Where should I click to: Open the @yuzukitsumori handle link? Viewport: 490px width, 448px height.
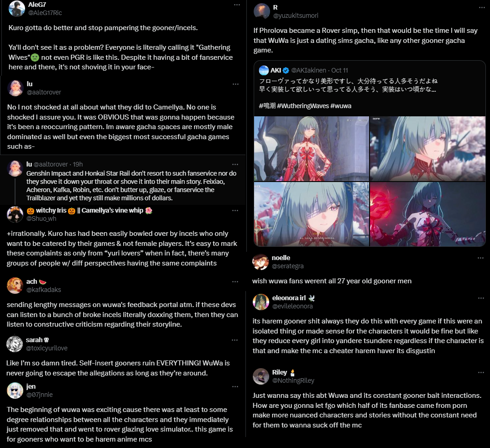tap(296, 16)
